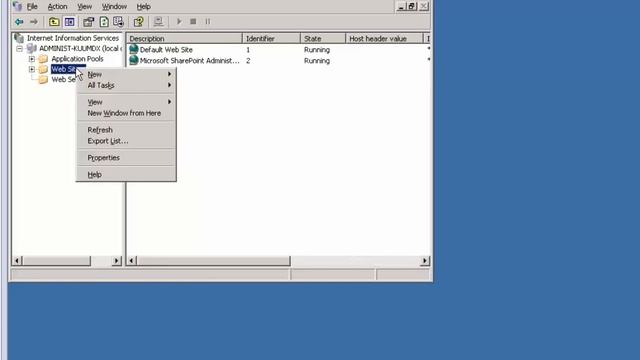The width and height of the screenshot is (640, 360).
Task: Click the Start item play icon
Action: (179, 22)
